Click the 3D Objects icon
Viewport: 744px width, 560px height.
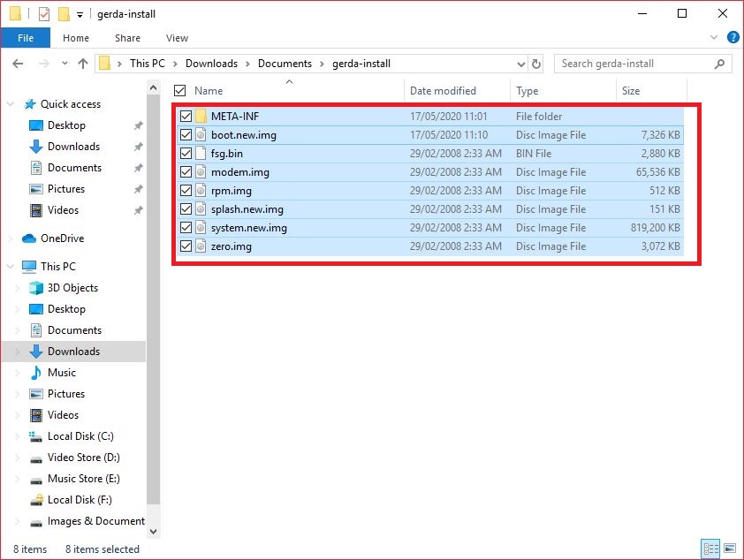[36, 288]
